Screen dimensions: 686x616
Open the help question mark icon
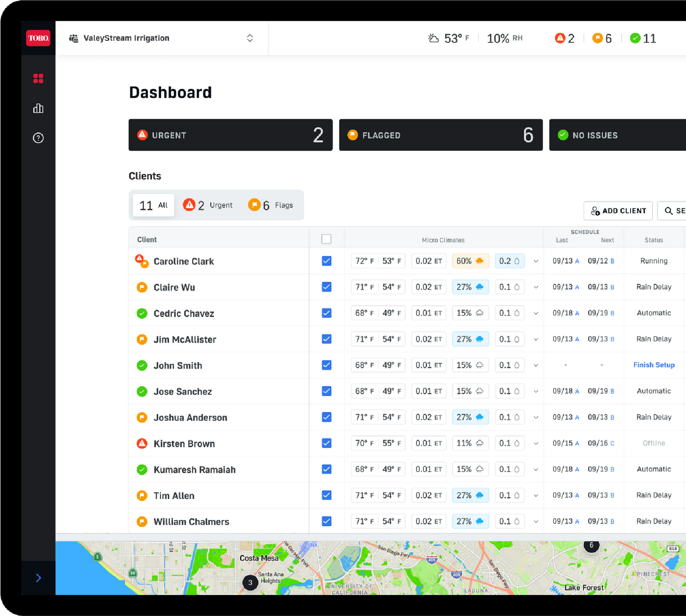pyautogui.click(x=38, y=138)
